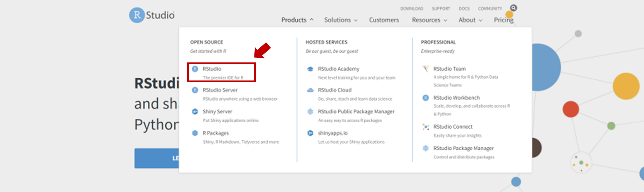Open the RStudio Team link
The height and width of the screenshot is (192, 644).
[449, 69]
